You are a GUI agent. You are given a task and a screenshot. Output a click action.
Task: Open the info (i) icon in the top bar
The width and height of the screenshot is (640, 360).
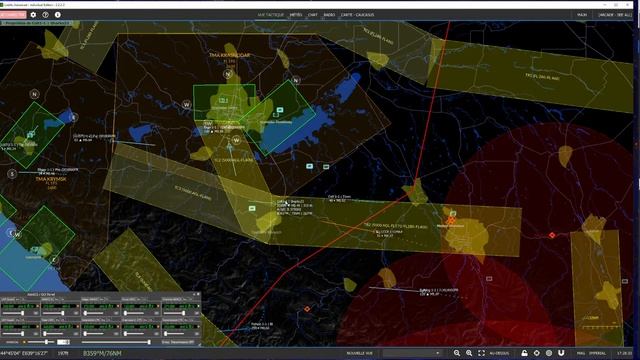click(58, 15)
